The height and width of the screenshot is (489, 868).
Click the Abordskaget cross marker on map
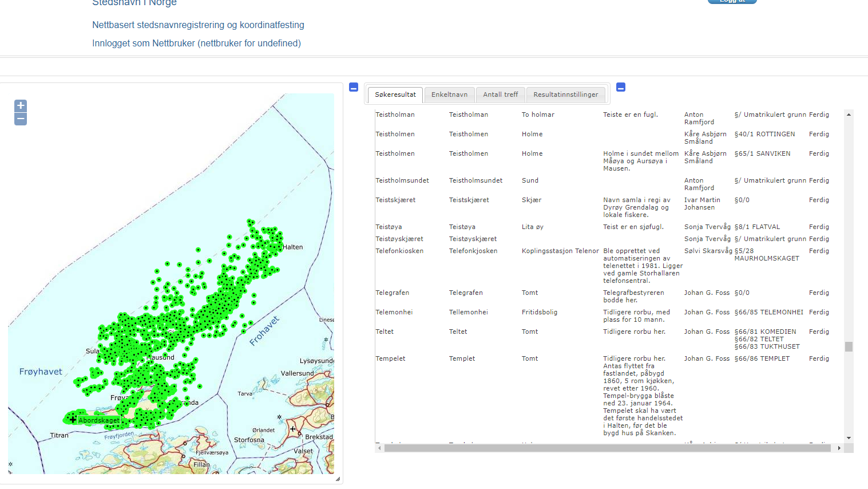click(73, 420)
